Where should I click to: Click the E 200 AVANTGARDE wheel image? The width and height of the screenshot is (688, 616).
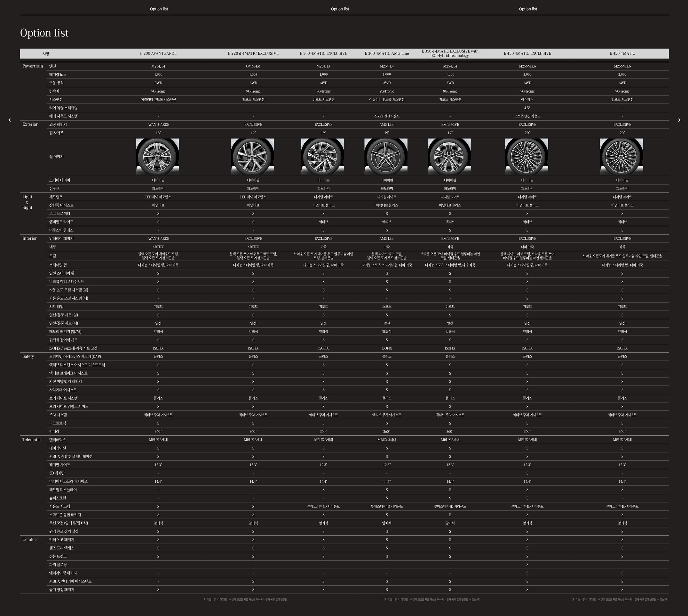[157, 156]
